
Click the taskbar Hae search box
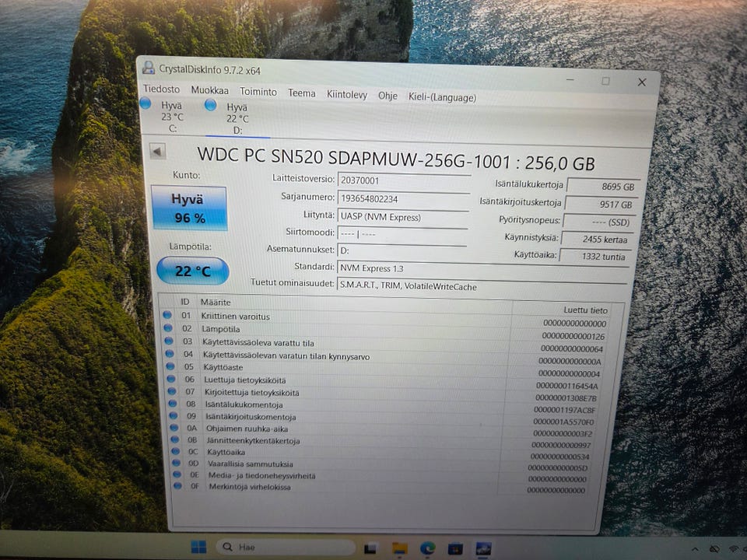[x=286, y=547]
